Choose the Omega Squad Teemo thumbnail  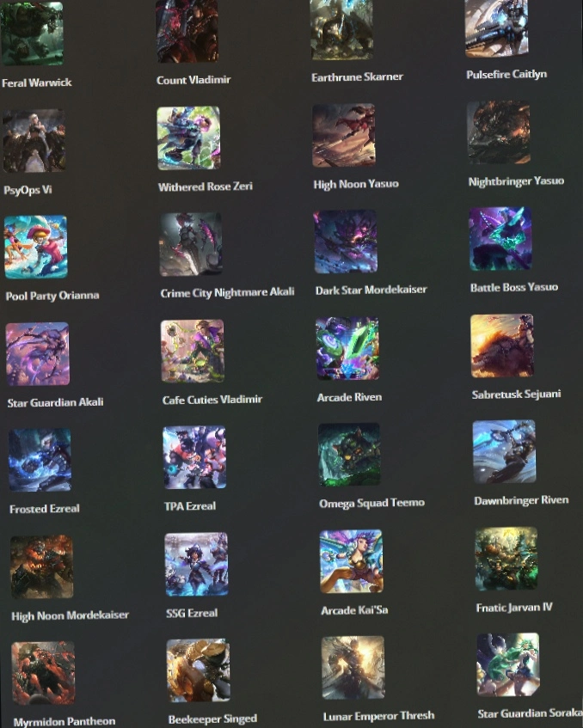tap(349, 455)
